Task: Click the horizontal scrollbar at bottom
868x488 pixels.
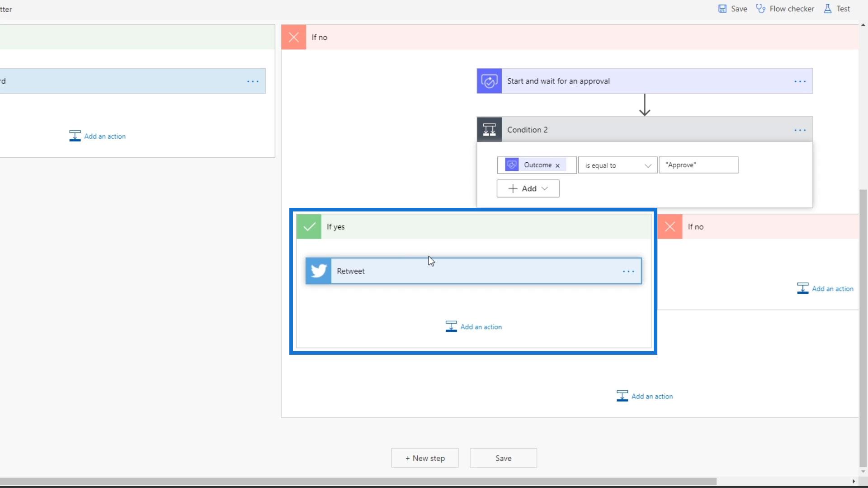Action: [x=357, y=481]
